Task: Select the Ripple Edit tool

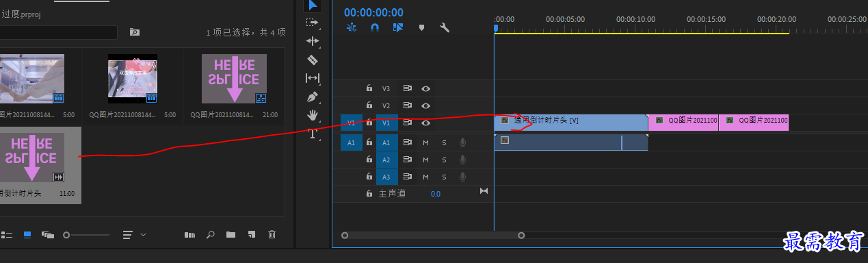Action: 313,41
